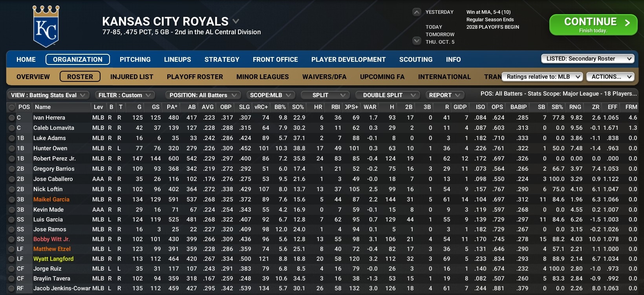This screenshot has width=644, height=295.
Task: Click Luke Adams in the roster list
Action: pos(49,138)
